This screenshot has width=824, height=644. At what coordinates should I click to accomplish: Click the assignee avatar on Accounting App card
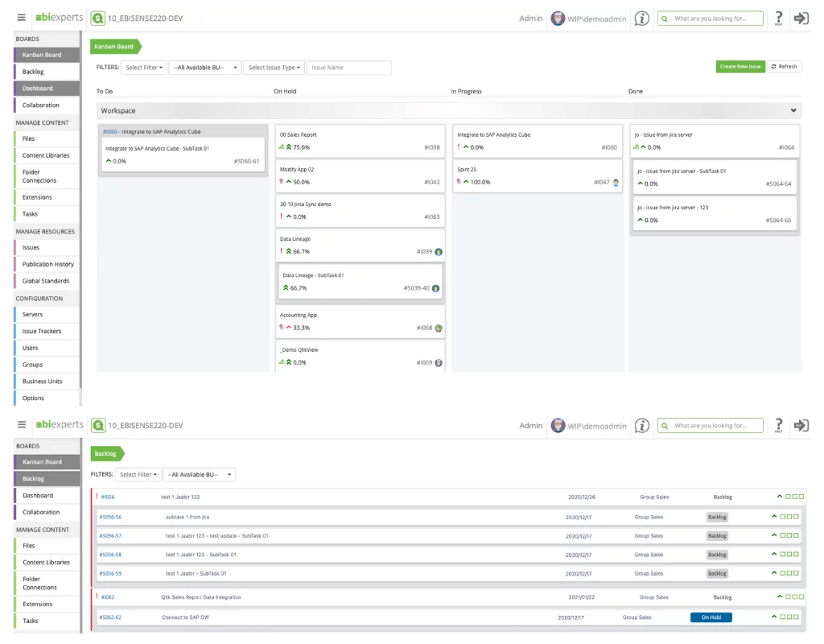tap(439, 328)
